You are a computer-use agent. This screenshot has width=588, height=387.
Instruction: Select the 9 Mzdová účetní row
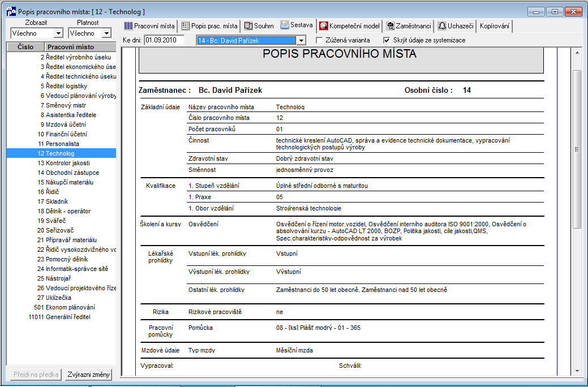62,124
